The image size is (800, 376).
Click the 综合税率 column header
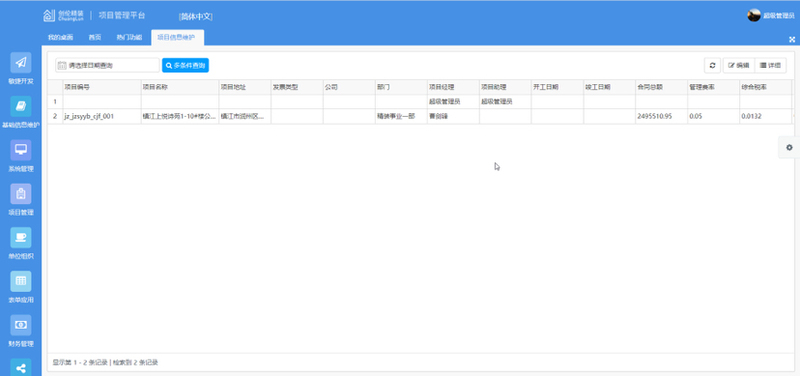(765, 87)
